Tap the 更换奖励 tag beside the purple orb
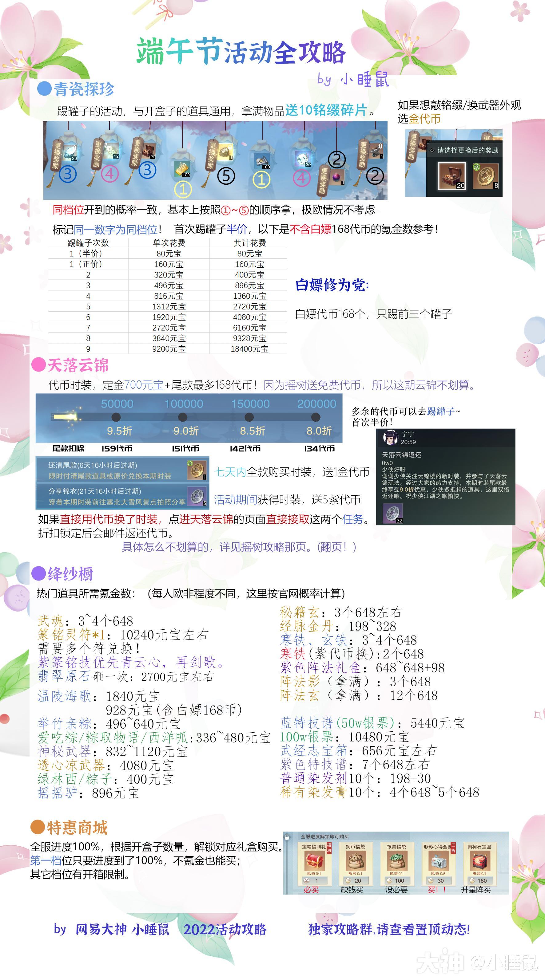 tap(324, 181)
